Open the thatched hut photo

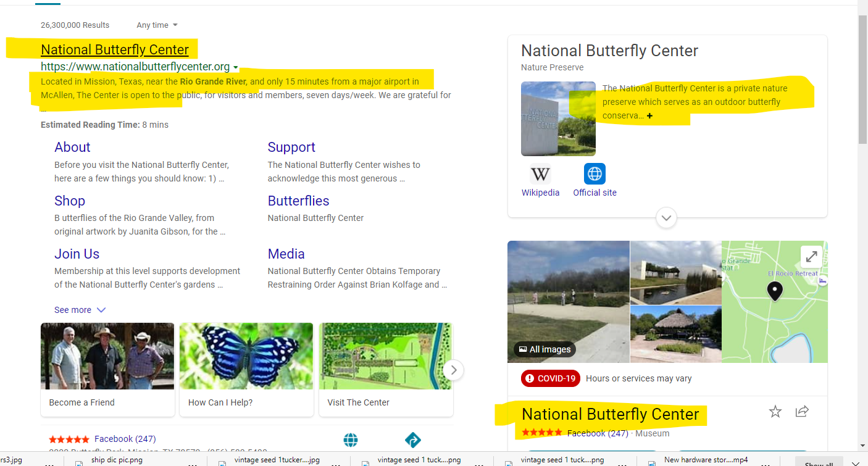tap(675, 333)
